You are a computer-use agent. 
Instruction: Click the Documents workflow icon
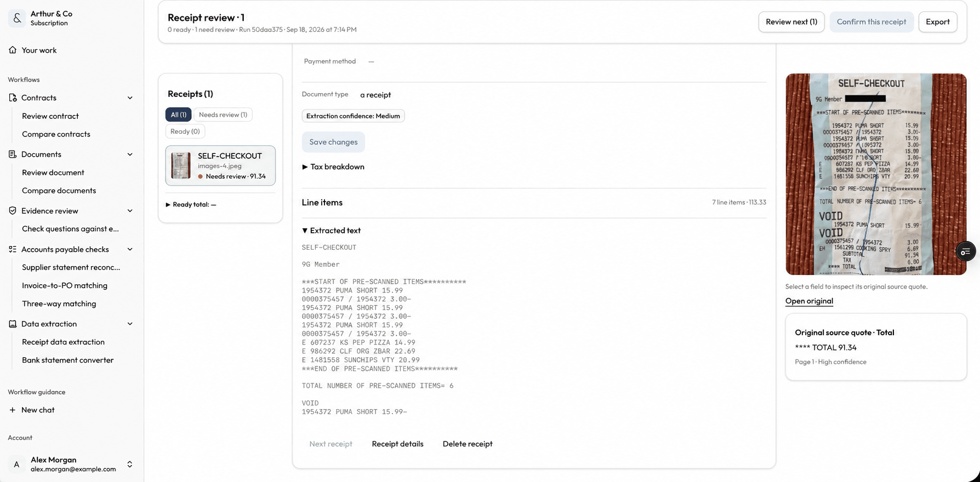click(13, 154)
